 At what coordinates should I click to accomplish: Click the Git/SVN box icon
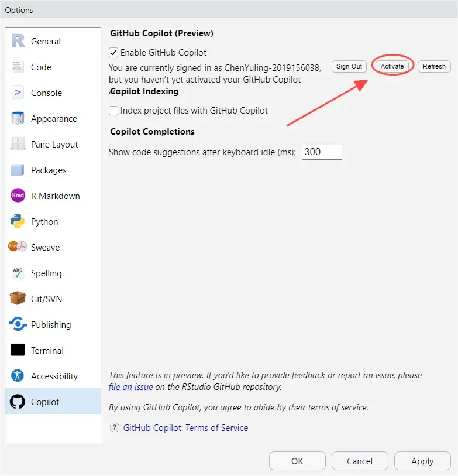(x=18, y=299)
